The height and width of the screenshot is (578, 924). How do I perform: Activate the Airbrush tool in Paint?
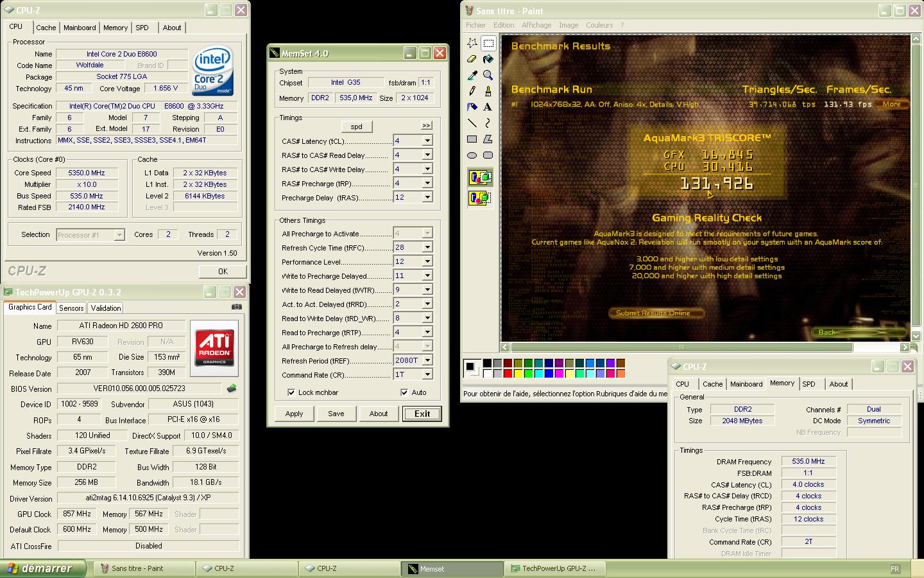(x=472, y=107)
